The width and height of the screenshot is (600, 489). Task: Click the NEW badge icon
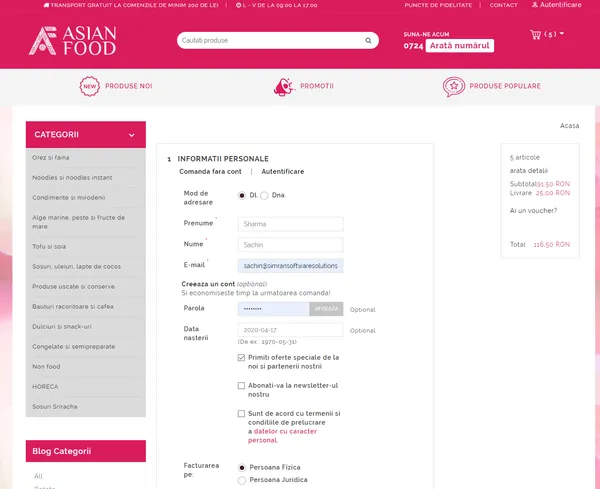pyautogui.click(x=90, y=86)
